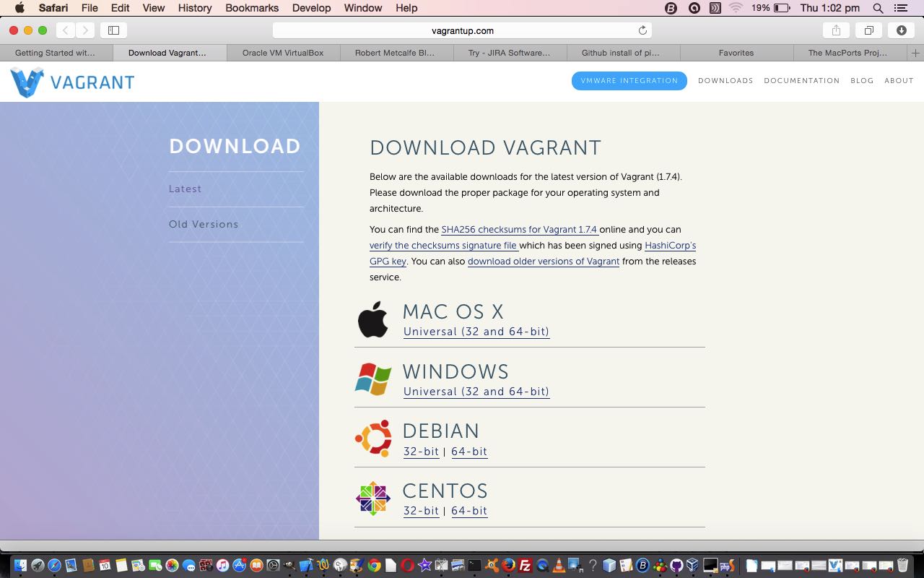The height and width of the screenshot is (578, 924).
Task: Open the History menu
Action: pos(195,8)
